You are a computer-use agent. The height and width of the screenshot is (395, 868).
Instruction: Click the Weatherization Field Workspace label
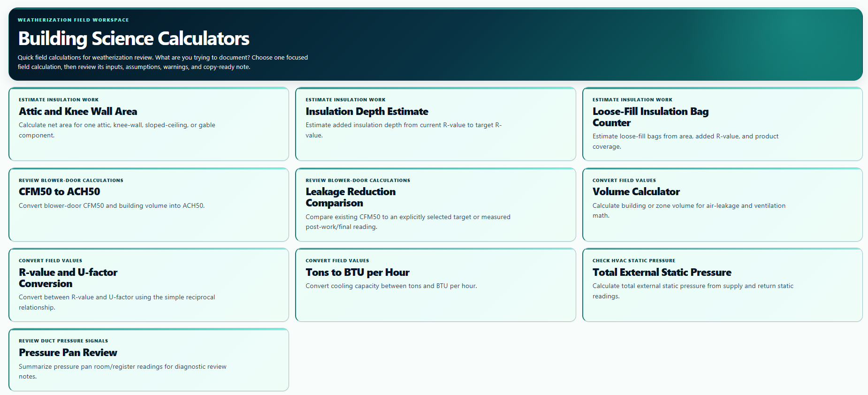coord(73,20)
